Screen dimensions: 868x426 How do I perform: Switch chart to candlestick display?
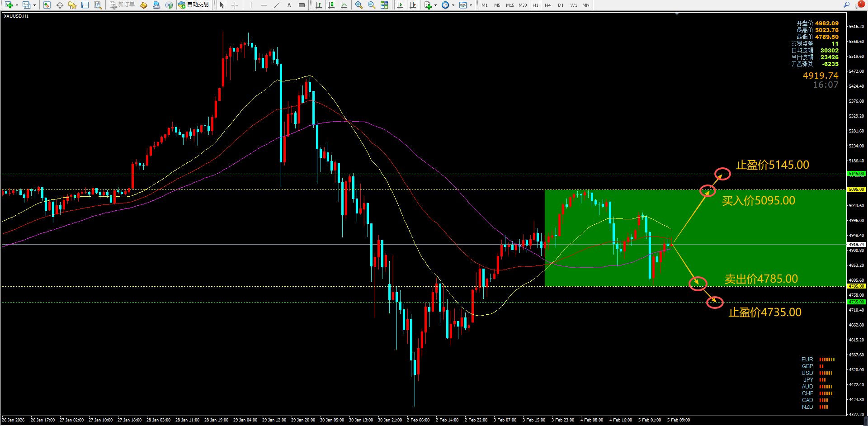tap(331, 5)
